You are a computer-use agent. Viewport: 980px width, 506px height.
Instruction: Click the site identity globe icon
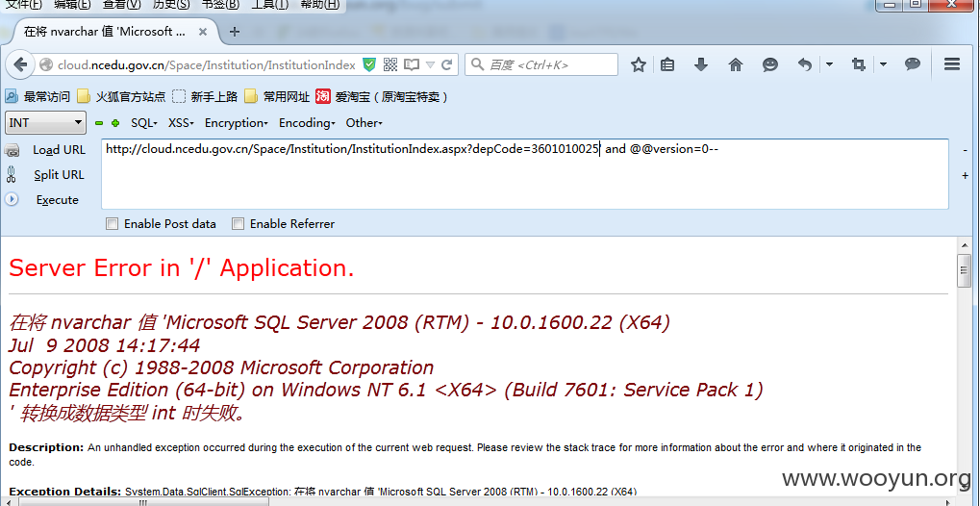(x=45, y=64)
